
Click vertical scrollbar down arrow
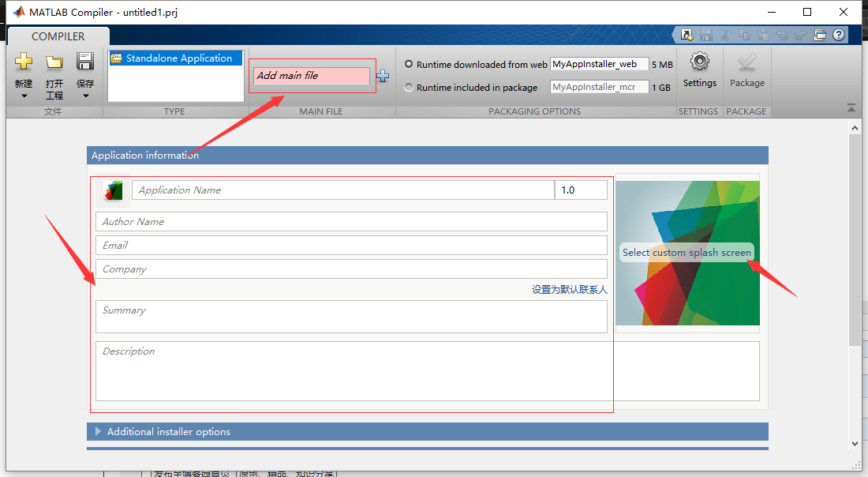point(855,444)
